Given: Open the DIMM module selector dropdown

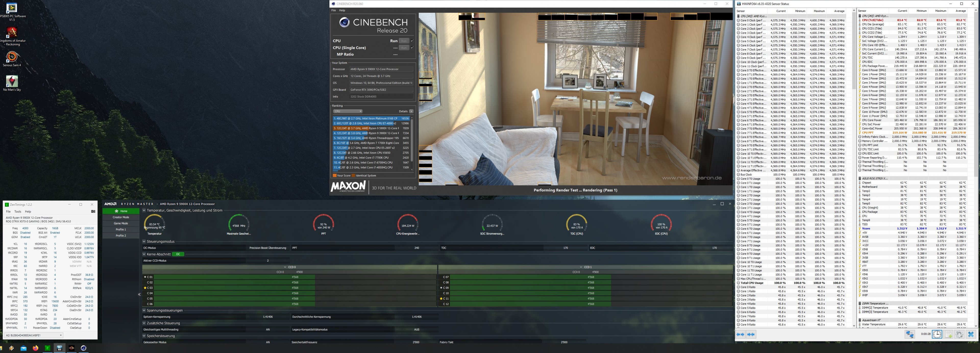Looking at the screenshot, I should point(34,335).
